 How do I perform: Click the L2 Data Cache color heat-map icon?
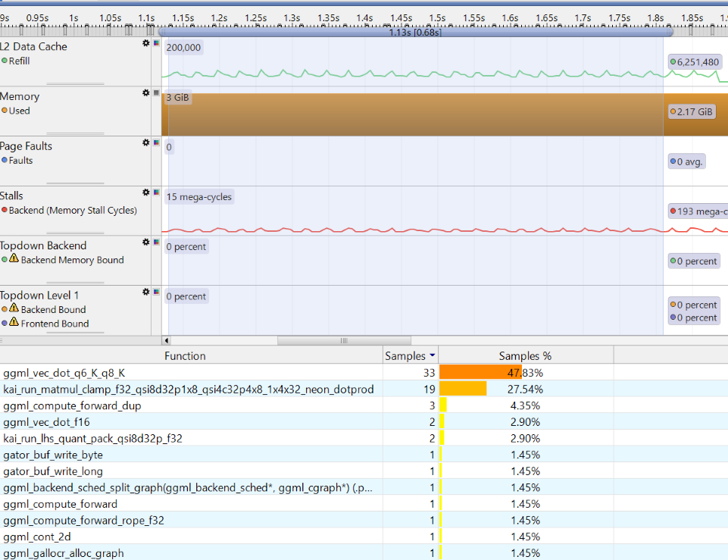point(156,43)
